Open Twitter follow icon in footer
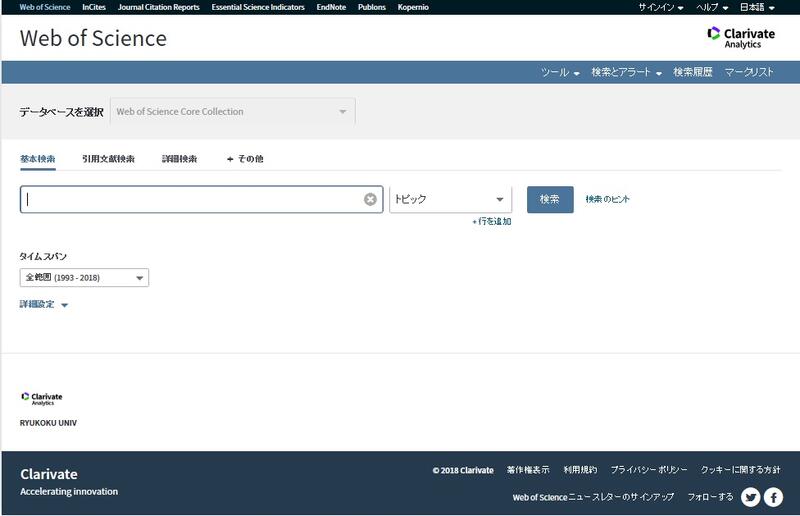Image resolution: width=800 pixels, height=516 pixels. tap(750, 497)
